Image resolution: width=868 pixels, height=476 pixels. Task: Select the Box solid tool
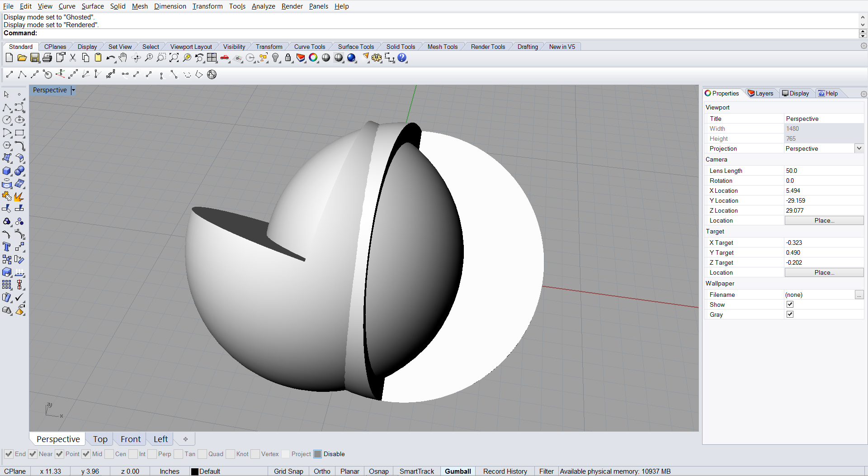coord(7,171)
